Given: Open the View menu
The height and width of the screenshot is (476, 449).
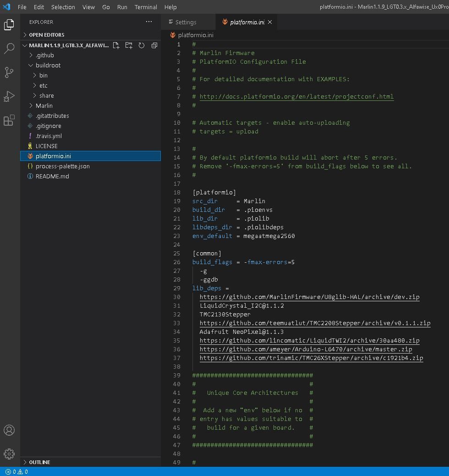Looking at the screenshot, I should pyautogui.click(x=88, y=7).
